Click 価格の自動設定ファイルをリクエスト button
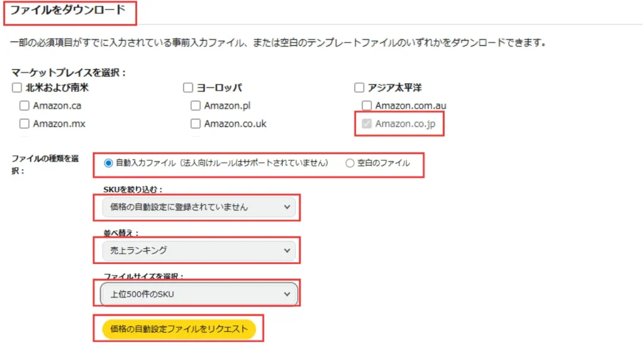 pos(179,329)
